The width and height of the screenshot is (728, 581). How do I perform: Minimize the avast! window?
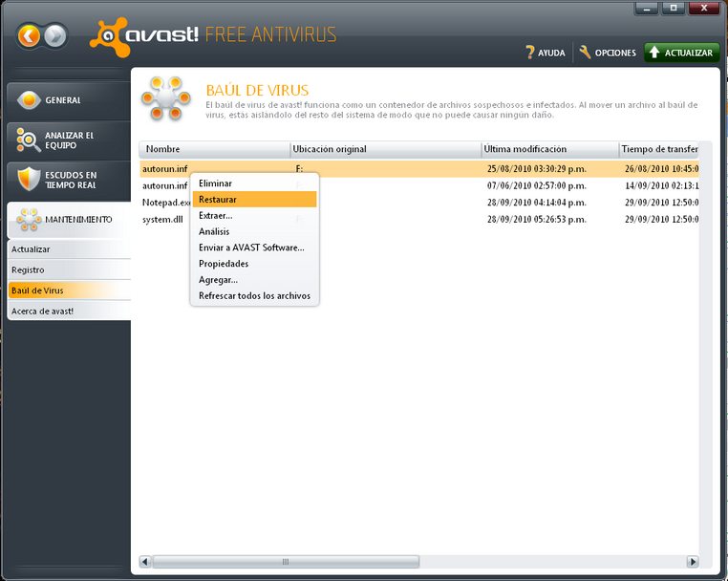click(x=646, y=8)
